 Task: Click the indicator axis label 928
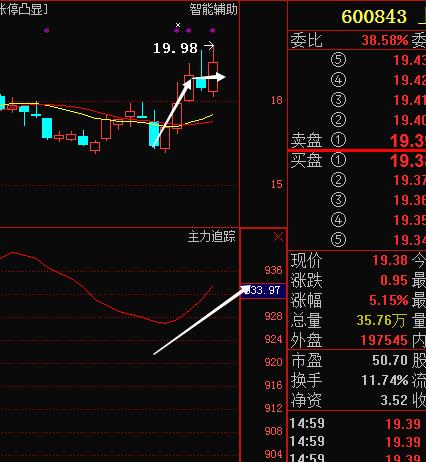pos(273,316)
